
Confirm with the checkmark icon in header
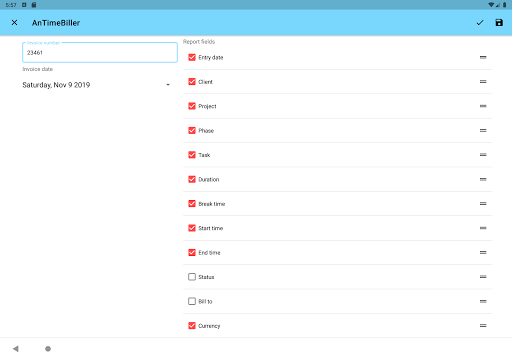point(480,23)
